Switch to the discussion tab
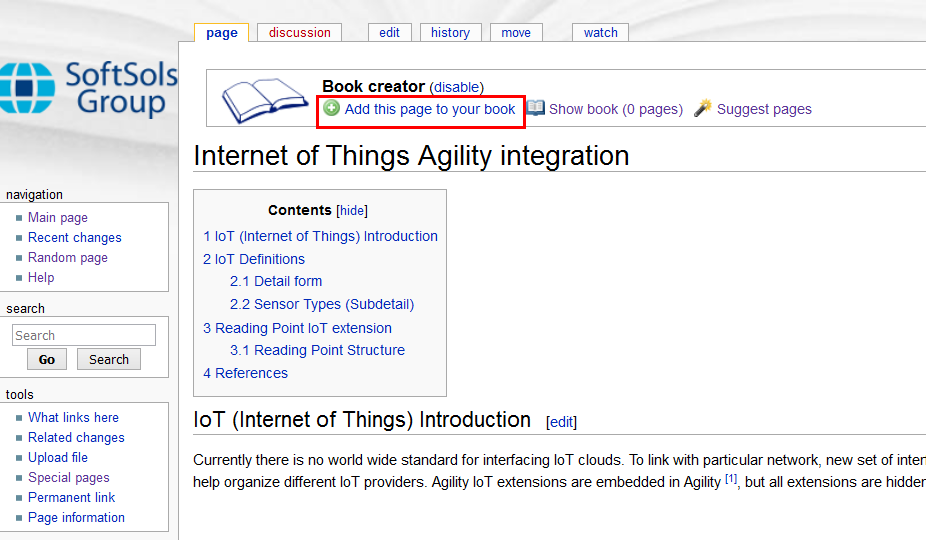Screen dimensions: 926x540 click(x=299, y=33)
